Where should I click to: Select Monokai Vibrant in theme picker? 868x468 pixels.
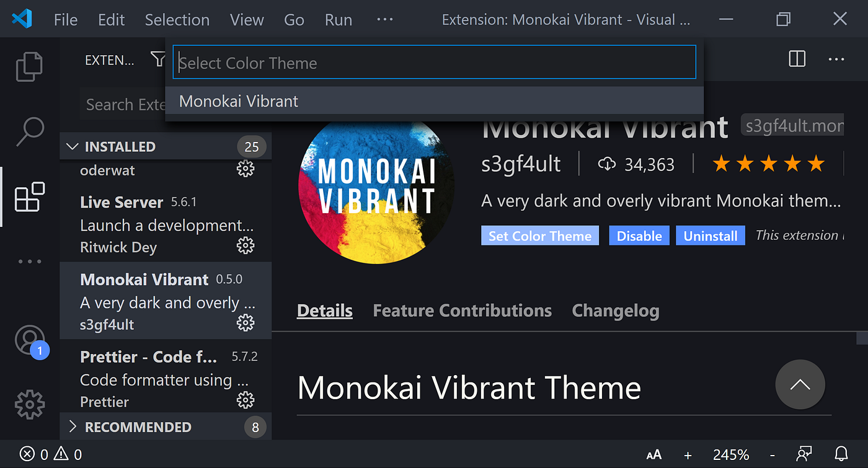[x=434, y=101]
